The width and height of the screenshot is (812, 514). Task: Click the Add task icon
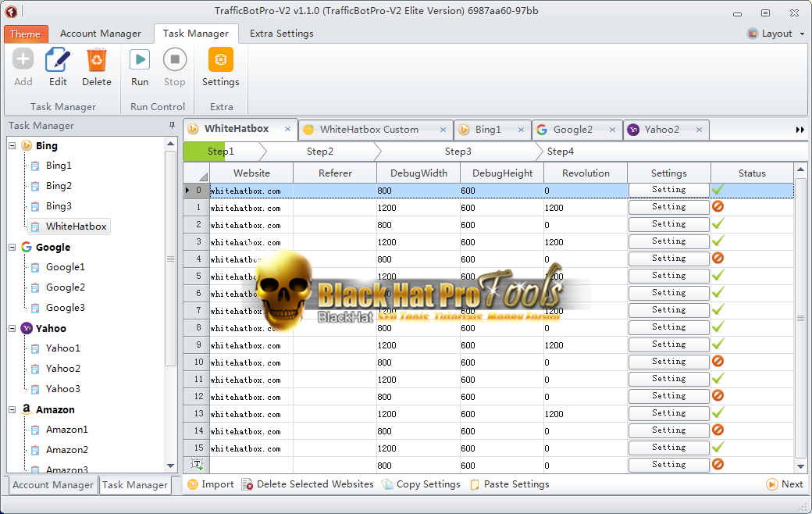point(23,59)
